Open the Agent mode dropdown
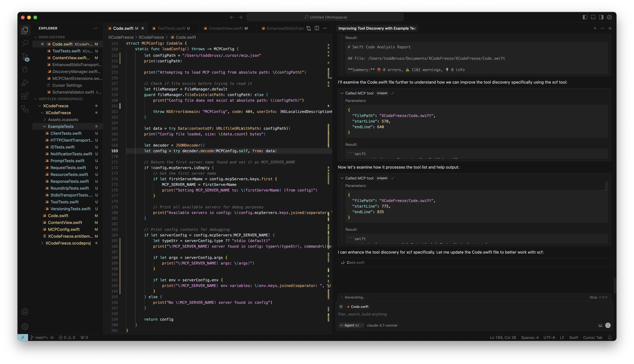The height and width of the screenshot is (364, 634). pyautogui.click(x=351, y=325)
